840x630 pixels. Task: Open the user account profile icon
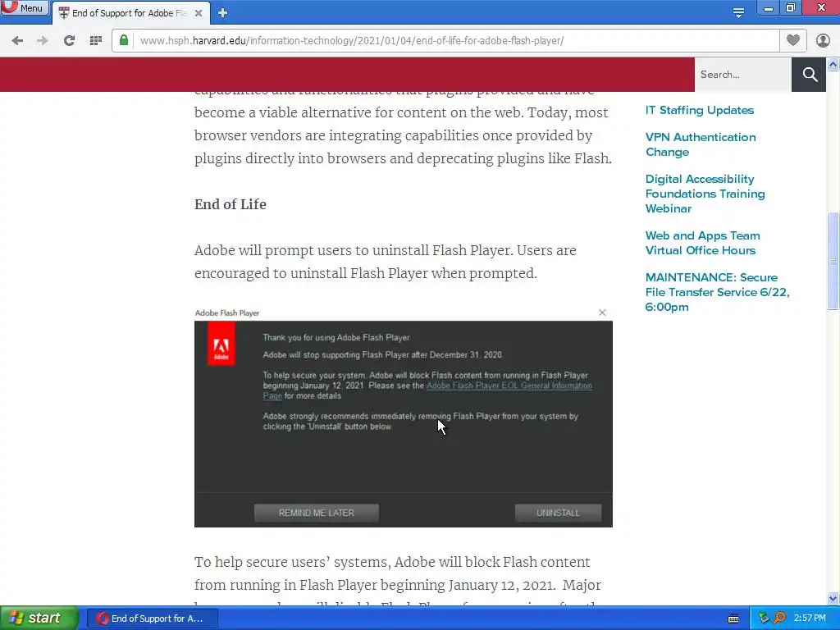click(x=823, y=41)
